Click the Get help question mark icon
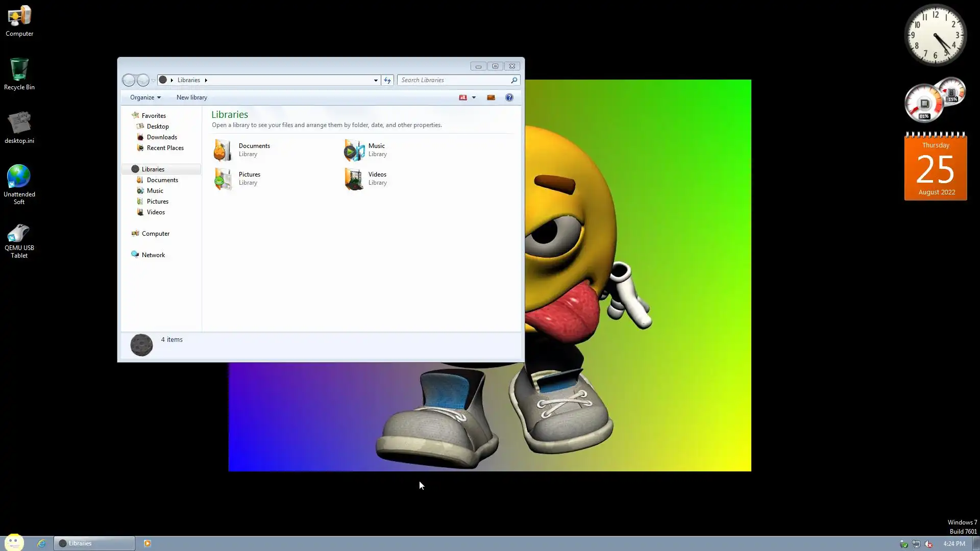The width and height of the screenshot is (980, 551). click(x=509, y=97)
